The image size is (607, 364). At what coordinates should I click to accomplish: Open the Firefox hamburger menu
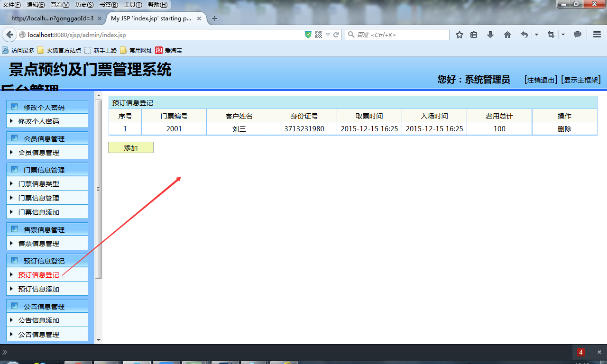click(x=597, y=35)
